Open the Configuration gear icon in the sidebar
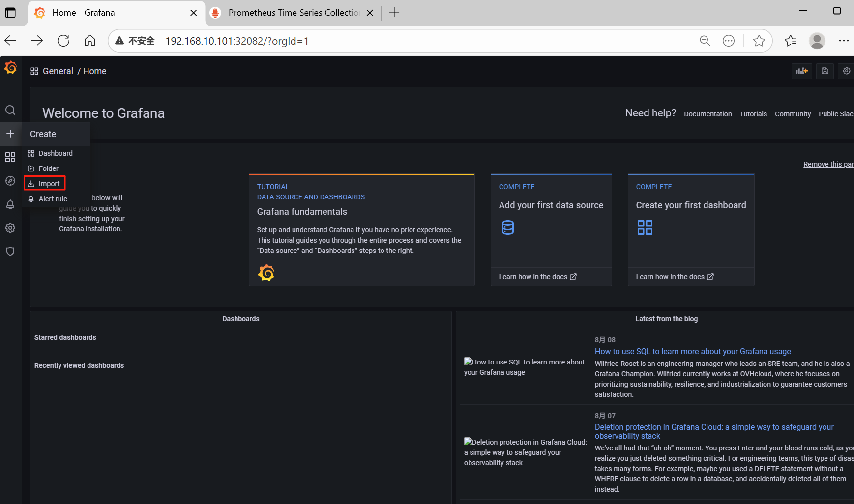Screen dimensions: 854x504 [10, 228]
